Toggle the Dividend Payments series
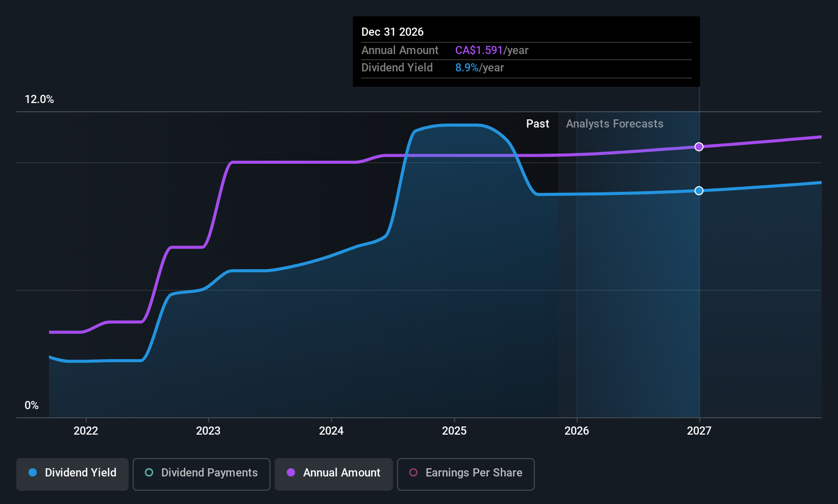Viewport: 838px width, 504px height. [x=202, y=474]
